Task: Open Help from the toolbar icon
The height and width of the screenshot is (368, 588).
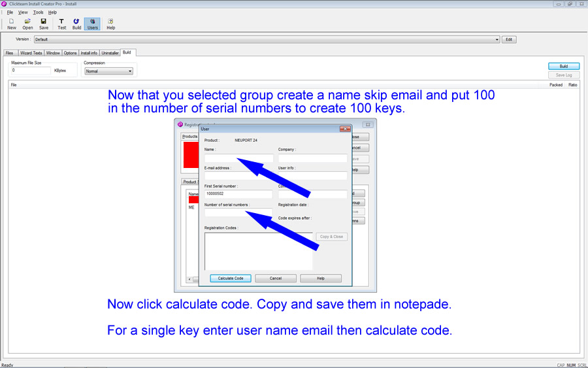Action: point(110,24)
